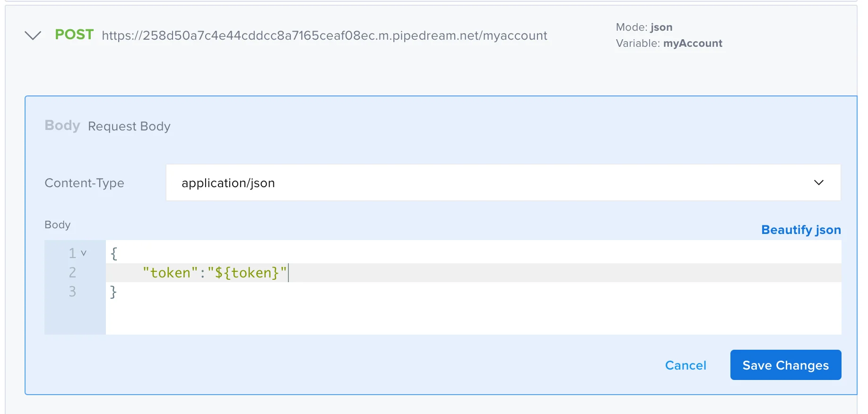Click the Content-Type dropdown arrow icon
This screenshot has height=414, width=868.
(x=818, y=183)
